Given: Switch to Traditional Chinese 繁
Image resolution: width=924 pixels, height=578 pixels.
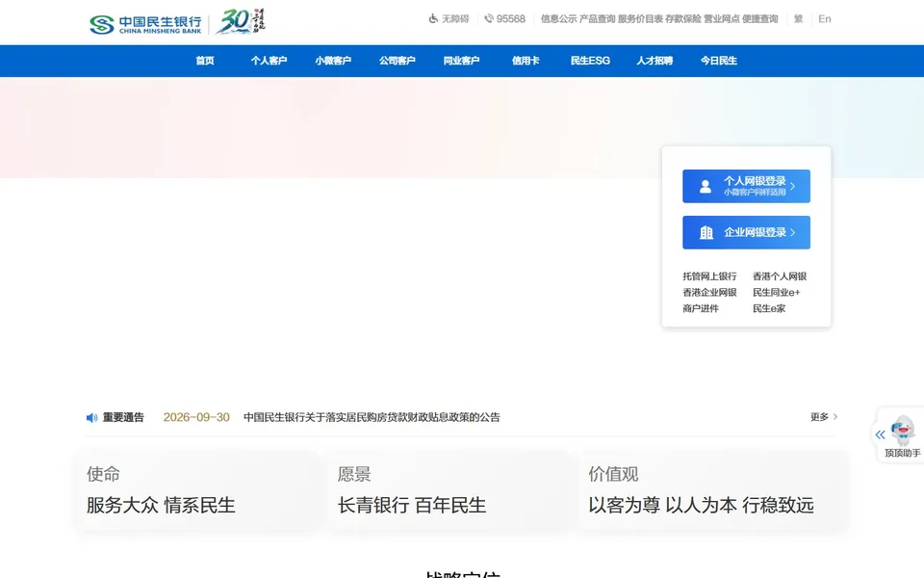Looking at the screenshot, I should coord(799,19).
